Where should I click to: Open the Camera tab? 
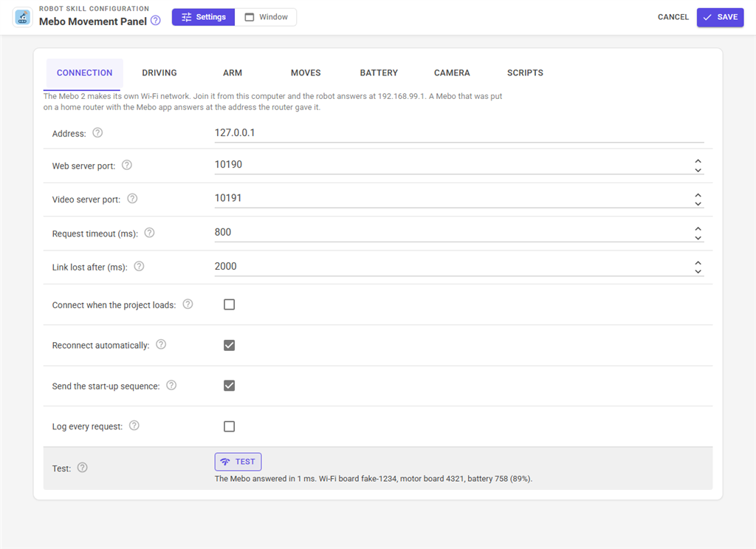point(452,73)
